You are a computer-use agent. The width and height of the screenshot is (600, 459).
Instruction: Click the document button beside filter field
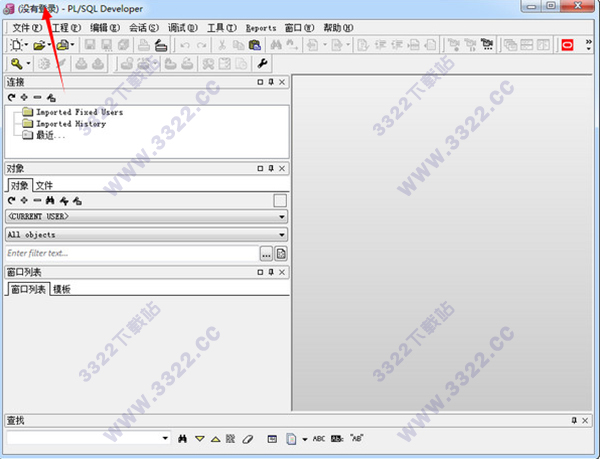point(281,254)
